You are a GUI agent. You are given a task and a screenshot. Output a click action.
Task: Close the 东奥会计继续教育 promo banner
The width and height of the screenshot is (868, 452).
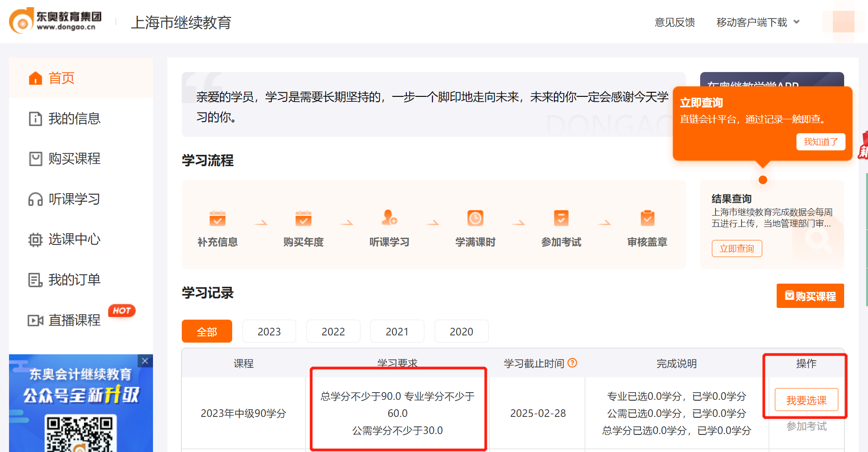[x=144, y=361]
